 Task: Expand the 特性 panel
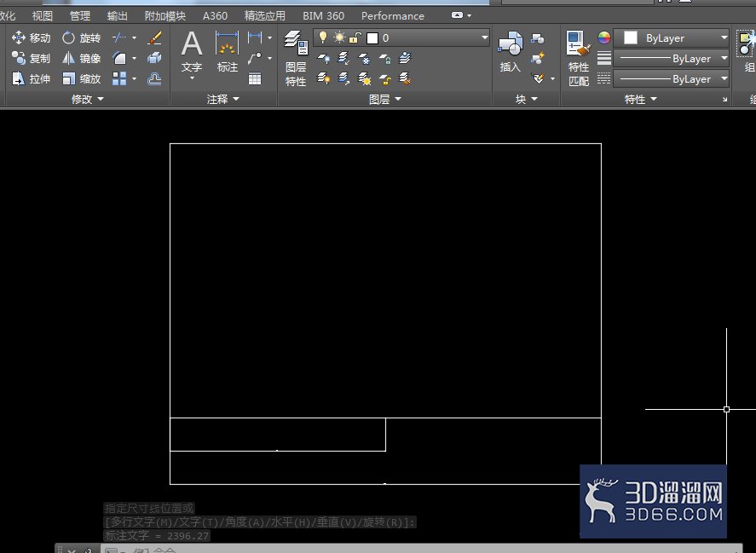click(x=640, y=99)
